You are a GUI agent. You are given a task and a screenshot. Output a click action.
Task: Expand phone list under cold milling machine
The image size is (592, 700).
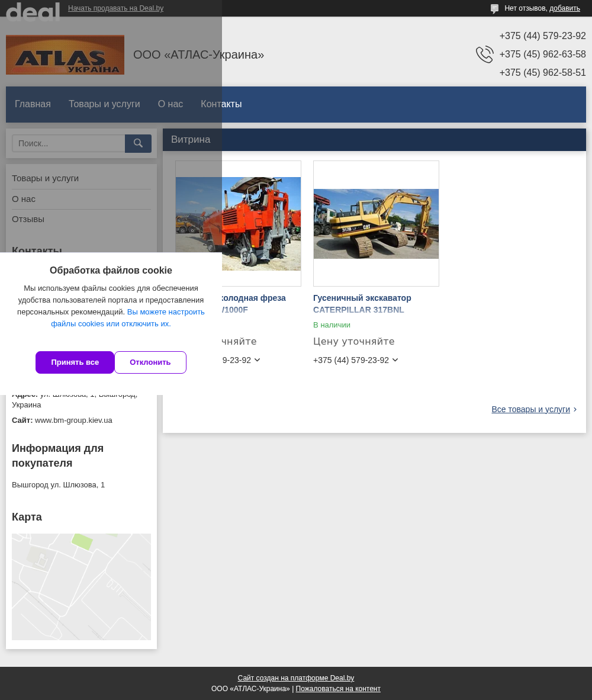tap(258, 360)
